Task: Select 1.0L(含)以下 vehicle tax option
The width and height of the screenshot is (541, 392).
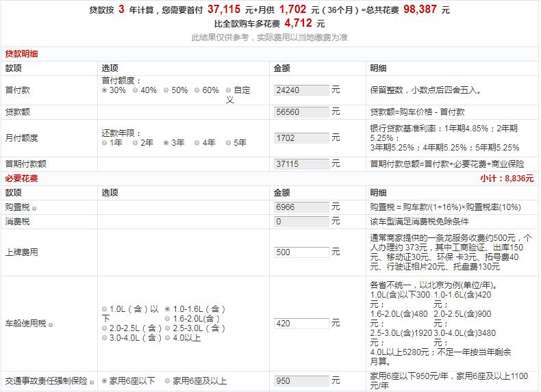Action: (105, 309)
